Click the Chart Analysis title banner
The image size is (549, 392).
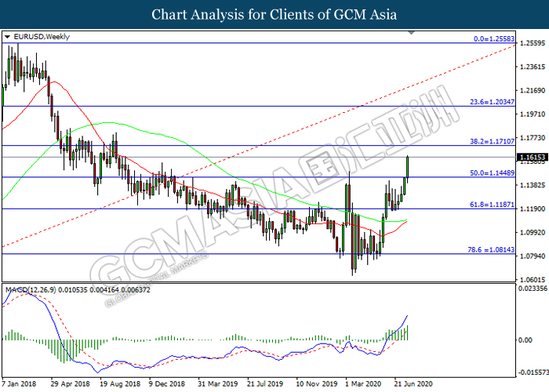pos(274,14)
